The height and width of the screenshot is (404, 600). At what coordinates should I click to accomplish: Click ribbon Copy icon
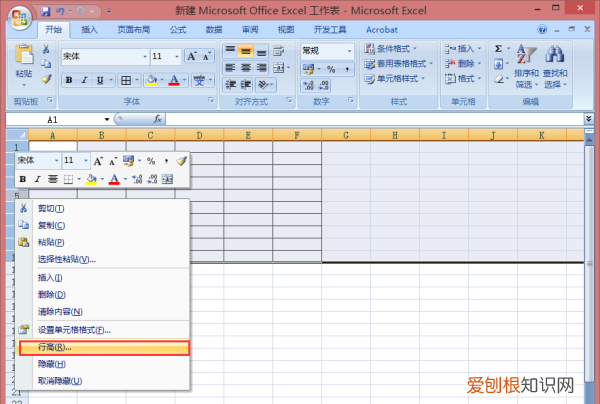pos(46,64)
